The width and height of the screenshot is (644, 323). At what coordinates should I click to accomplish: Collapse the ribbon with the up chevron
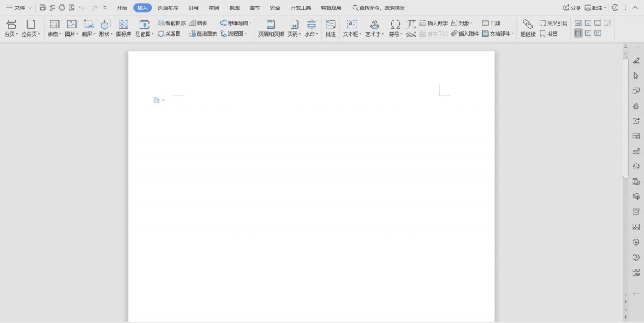[635, 8]
